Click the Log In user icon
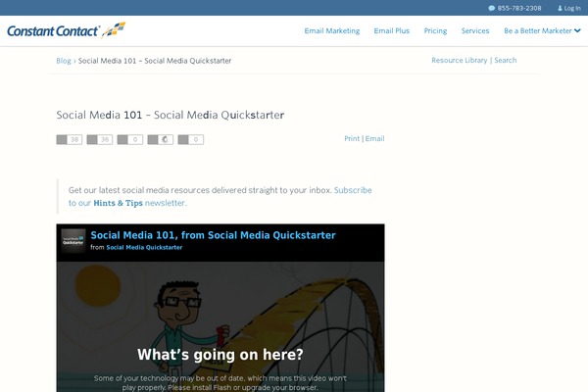 (560, 8)
